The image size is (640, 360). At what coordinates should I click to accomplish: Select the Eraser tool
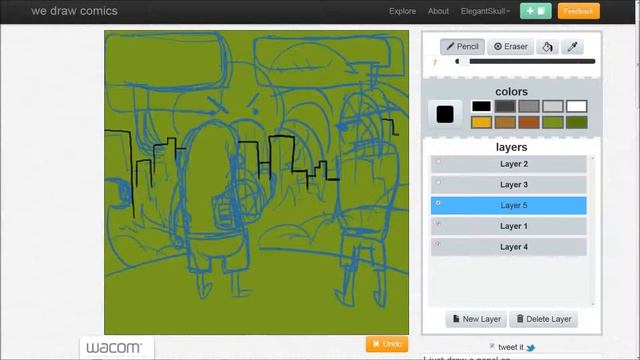(x=510, y=47)
